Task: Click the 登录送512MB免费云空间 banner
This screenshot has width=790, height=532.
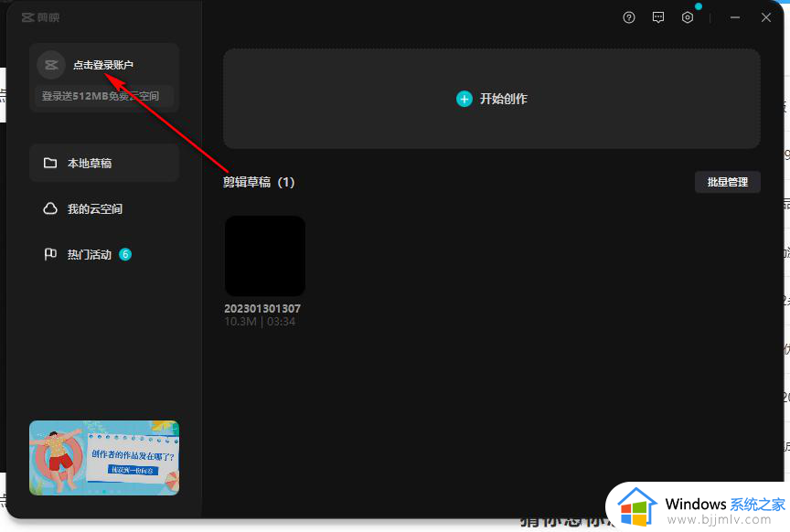Action: coord(104,96)
